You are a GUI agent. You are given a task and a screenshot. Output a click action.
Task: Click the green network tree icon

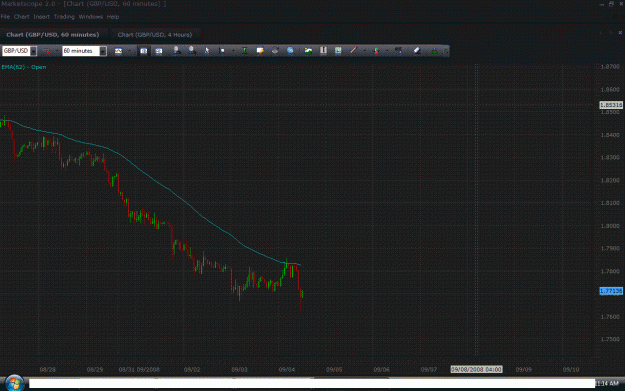point(434,51)
